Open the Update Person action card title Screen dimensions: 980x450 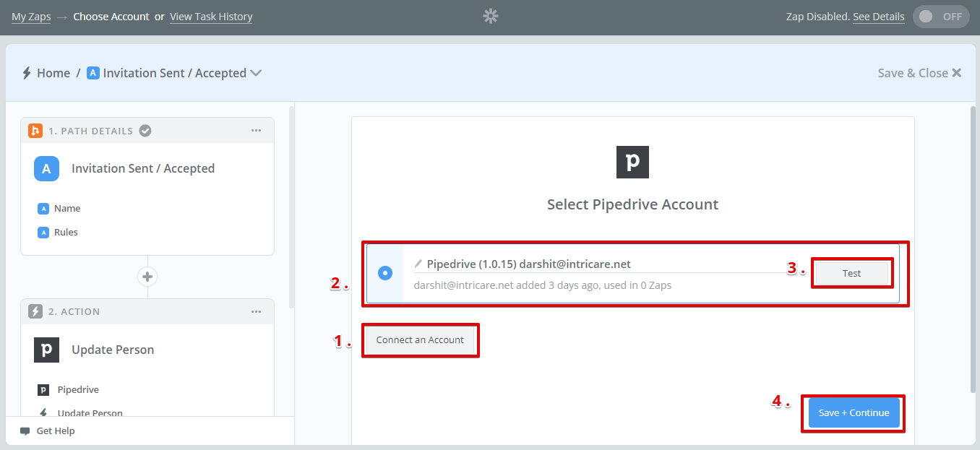[x=113, y=350]
